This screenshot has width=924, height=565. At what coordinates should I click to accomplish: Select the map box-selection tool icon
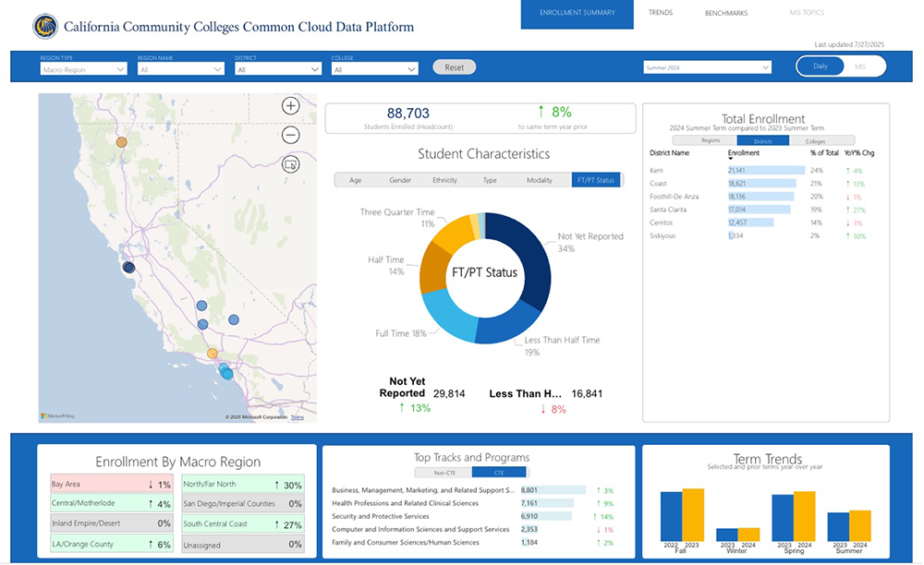pyautogui.click(x=290, y=163)
